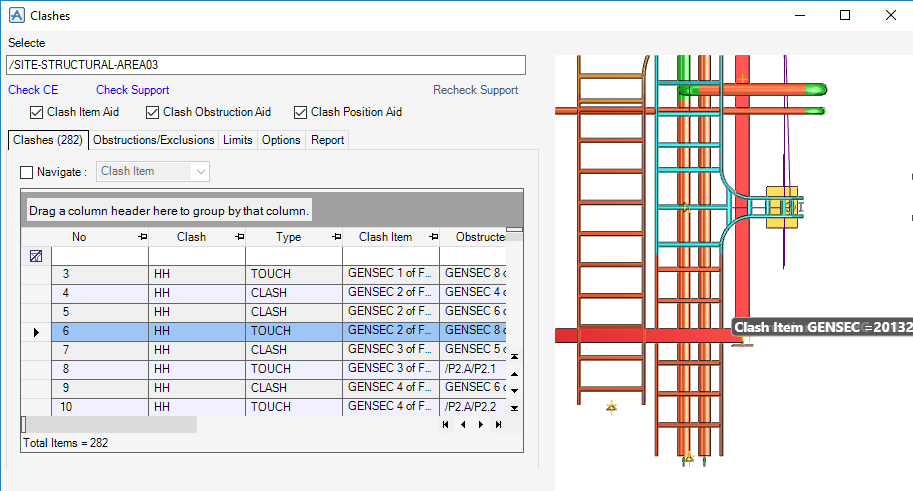Viewport: 913px width, 491px height.
Task: Click the Check CE link
Action: [33, 90]
